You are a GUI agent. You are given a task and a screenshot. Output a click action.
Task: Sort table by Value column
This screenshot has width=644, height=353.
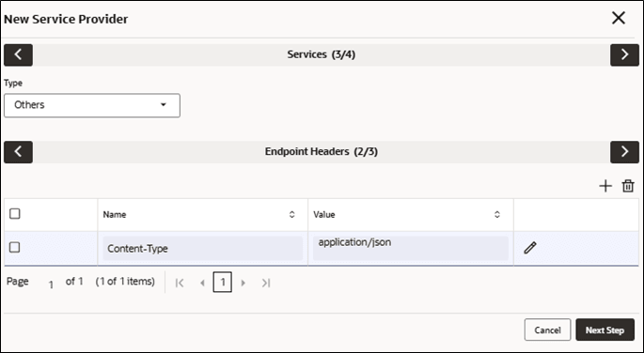point(497,214)
